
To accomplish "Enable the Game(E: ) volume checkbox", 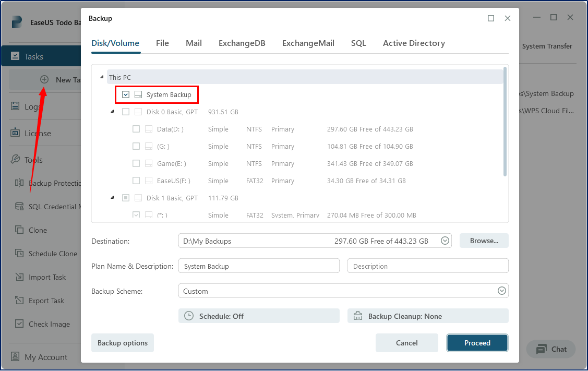I will coord(136,164).
